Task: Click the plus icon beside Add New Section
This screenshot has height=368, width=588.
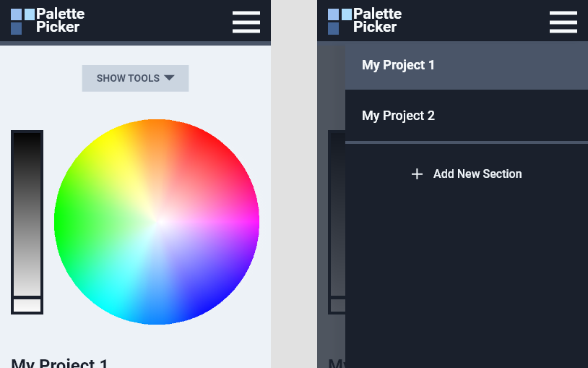Action: coord(417,174)
